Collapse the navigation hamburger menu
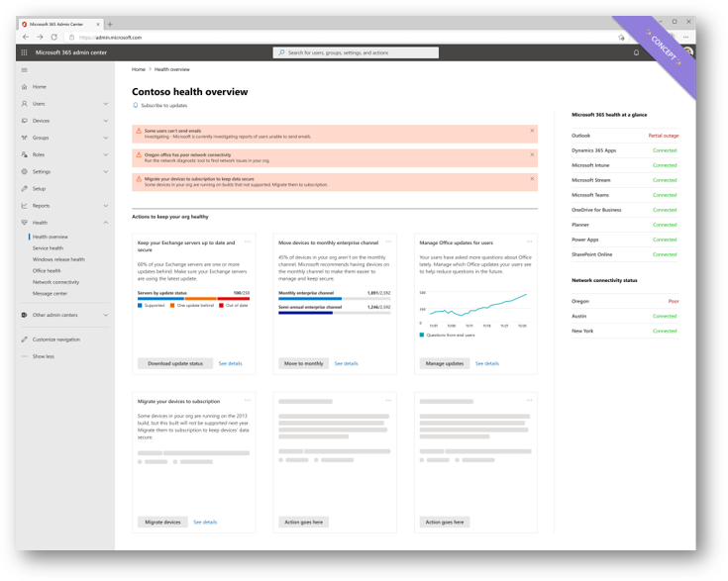This screenshot has height=581, width=728. click(x=24, y=70)
